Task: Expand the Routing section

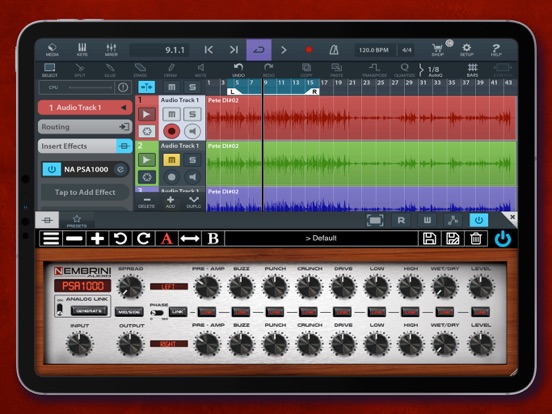Action: (85, 127)
